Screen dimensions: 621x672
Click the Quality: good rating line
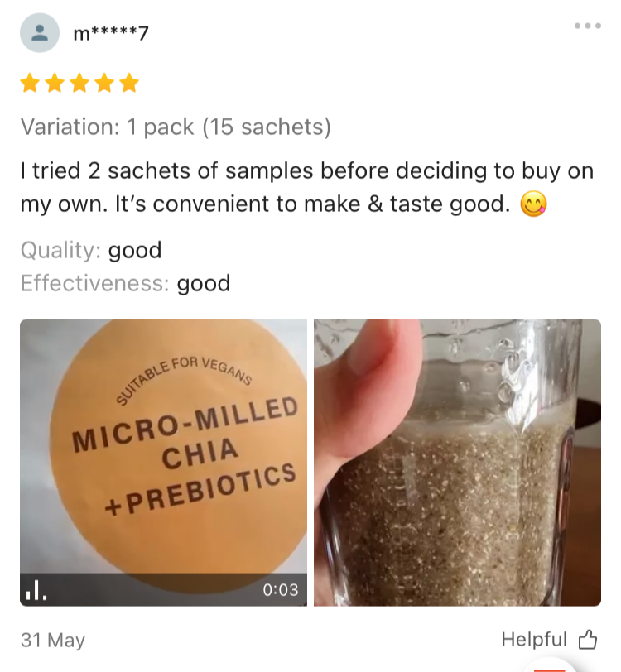91,250
